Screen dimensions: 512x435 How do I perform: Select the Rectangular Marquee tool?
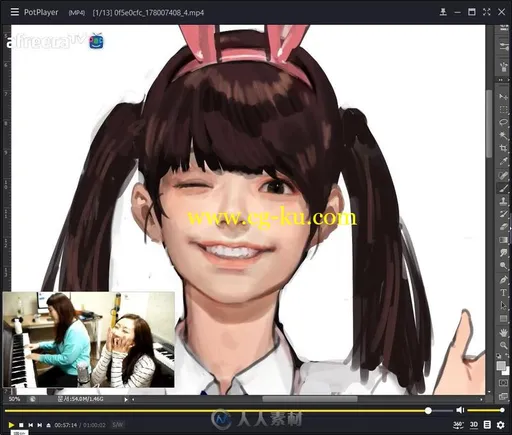pyautogui.click(x=503, y=109)
